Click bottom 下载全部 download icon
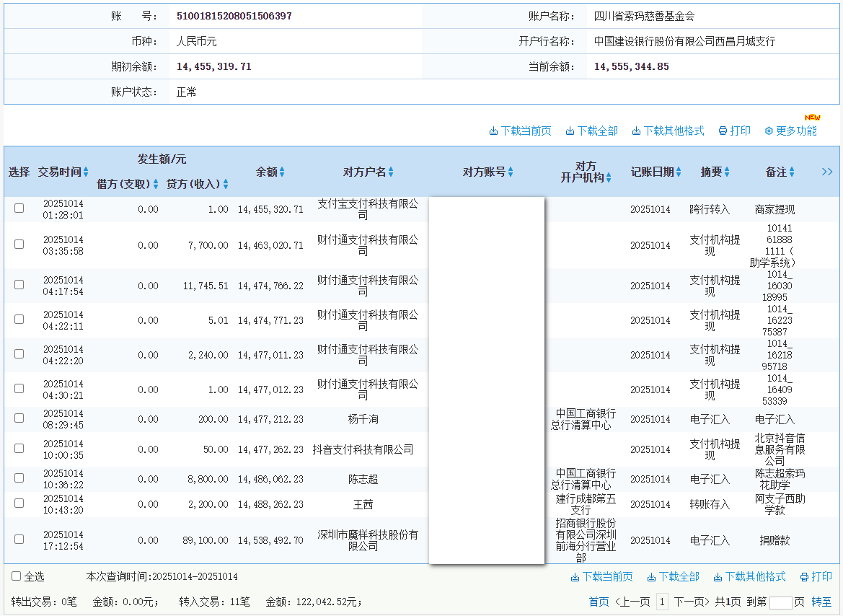This screenshot has width=843, height=616. [x=651, y=577]
